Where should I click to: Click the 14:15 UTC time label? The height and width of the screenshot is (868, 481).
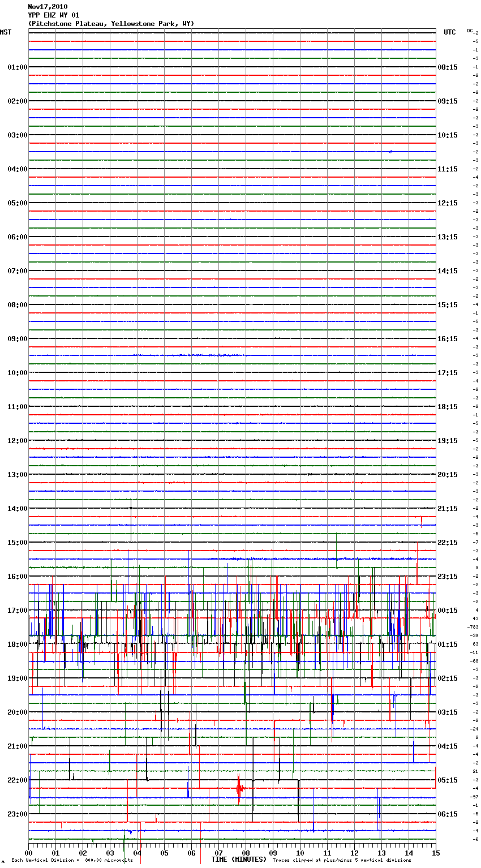(448, 271)
